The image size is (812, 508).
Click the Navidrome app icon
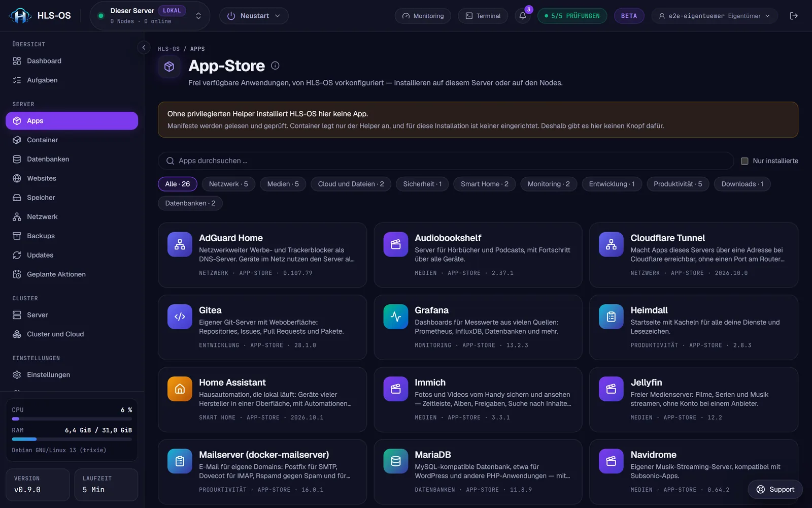(611, 461)
